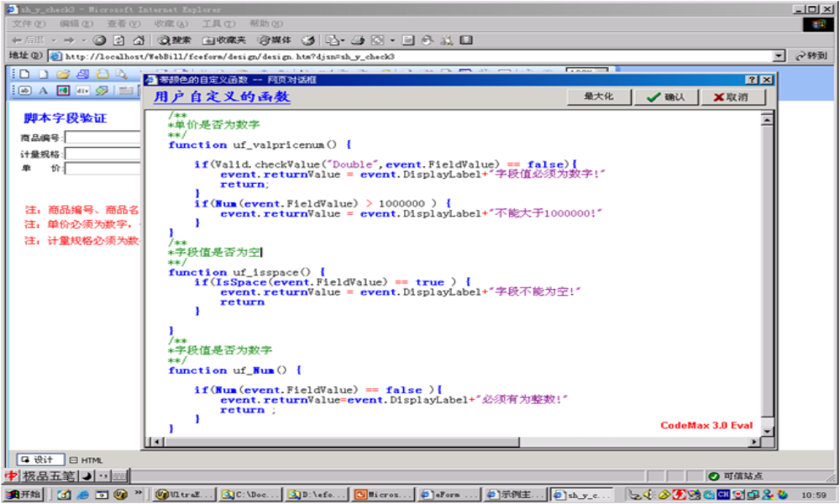Click the 计量规格 input field
The width and height of the screenshot is (840, 504).
102,154
